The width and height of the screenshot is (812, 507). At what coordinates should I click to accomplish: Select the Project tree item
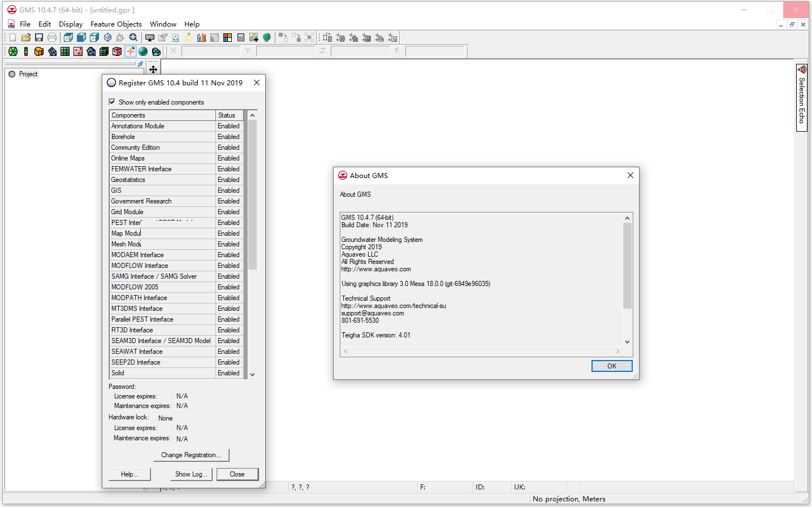click(x=28, y=74)
